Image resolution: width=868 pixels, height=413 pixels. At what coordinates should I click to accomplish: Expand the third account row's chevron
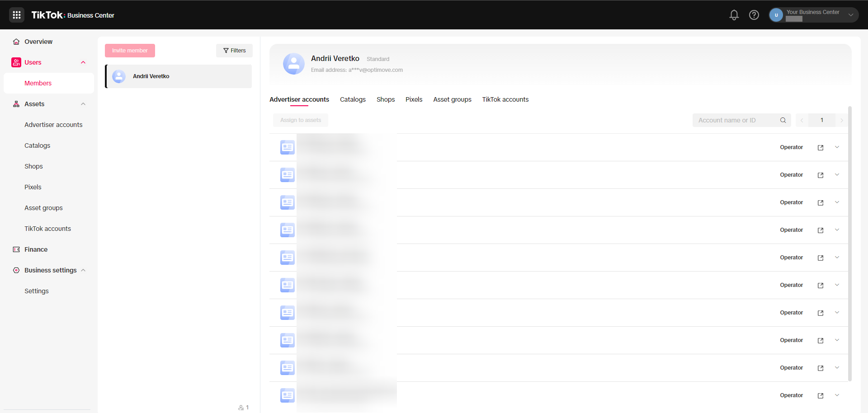(x=837, y=202)
